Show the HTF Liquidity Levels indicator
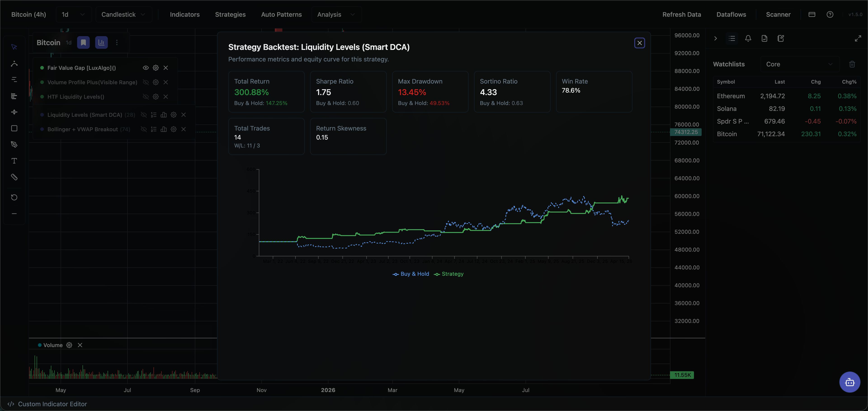 pos(146,97)
